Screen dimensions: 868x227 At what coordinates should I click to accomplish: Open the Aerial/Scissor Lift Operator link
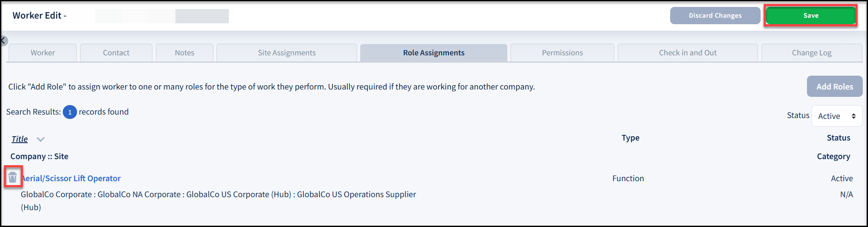click(x=72, y=178)
